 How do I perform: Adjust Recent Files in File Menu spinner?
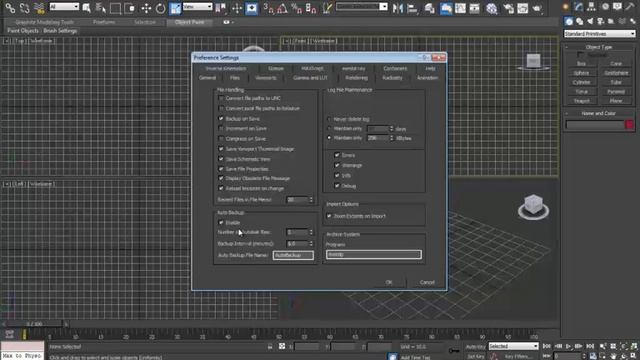click(311, 200)
